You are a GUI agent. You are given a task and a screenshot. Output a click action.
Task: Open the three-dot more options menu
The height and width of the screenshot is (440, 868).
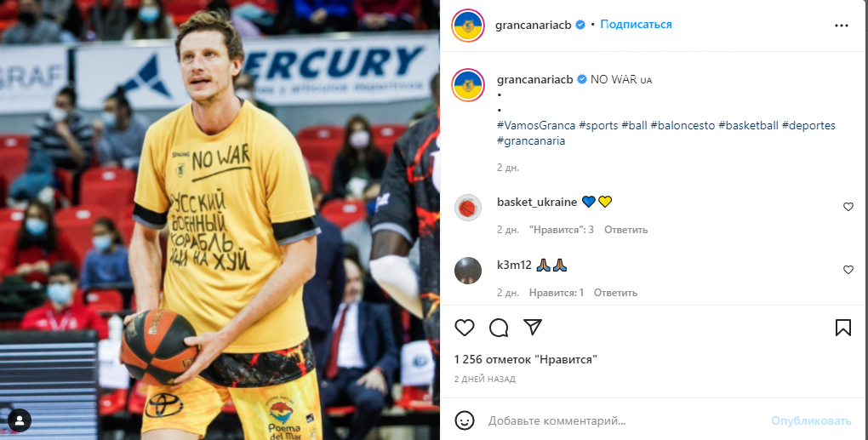click(842, 26)
